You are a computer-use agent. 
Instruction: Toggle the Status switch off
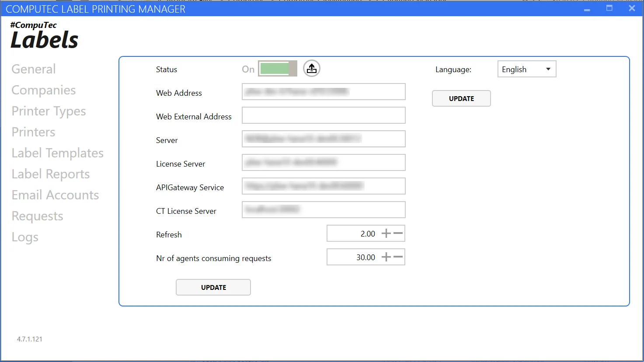coord(277,69)
